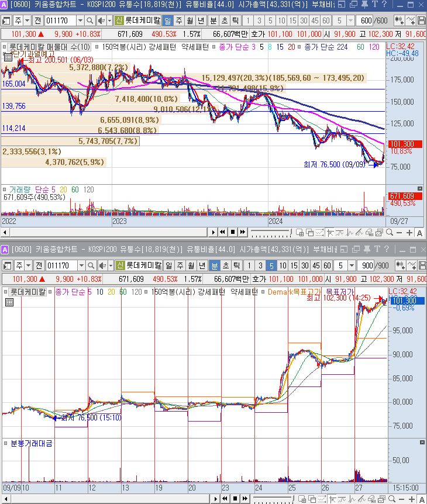The width and height of the screenshot is (427, 504).
Task: Close the volume panel in upper chart
Action: click(x=420, y=188)
